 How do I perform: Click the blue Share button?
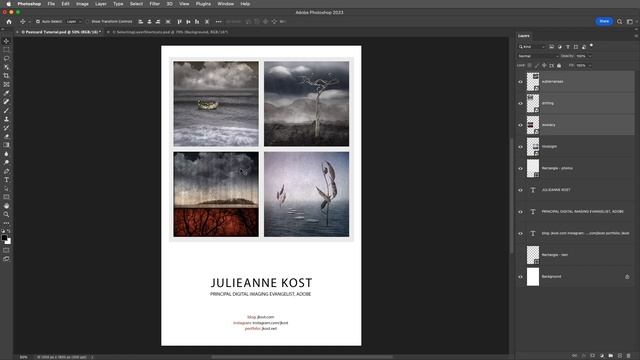(604, 21)
